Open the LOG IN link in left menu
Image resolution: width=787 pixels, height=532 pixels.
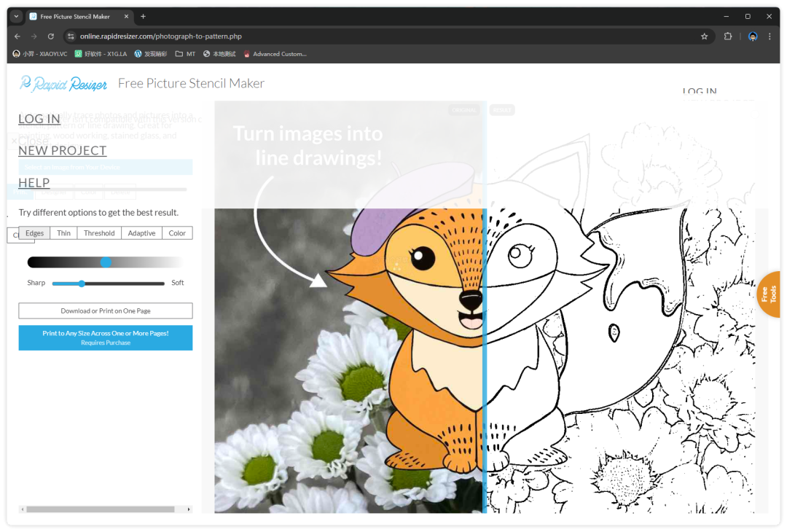[39, 119]
